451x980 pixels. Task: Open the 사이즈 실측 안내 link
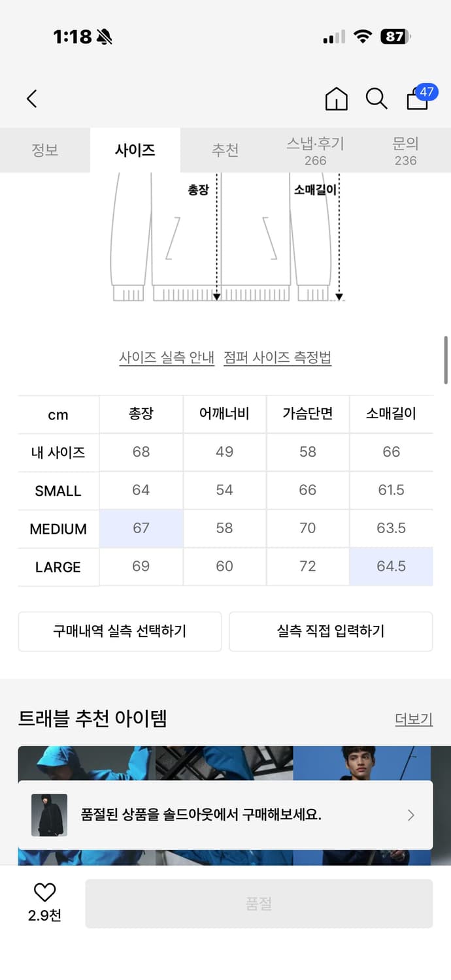pos(167,358)
